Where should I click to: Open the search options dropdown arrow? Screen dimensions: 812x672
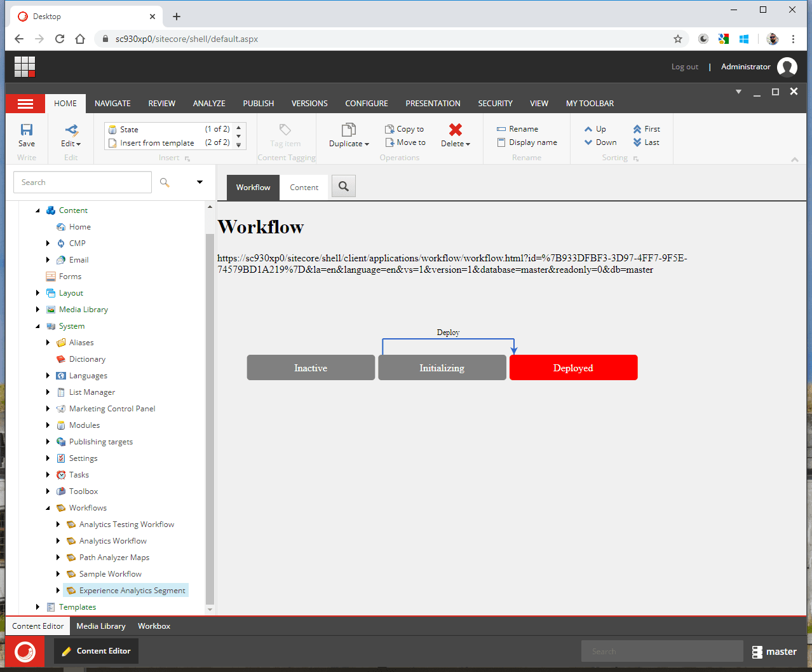coord(200,182)
